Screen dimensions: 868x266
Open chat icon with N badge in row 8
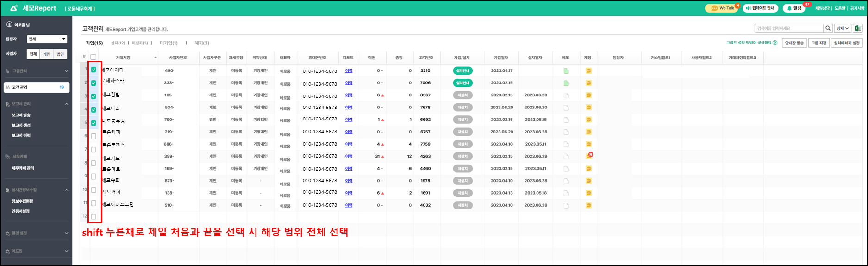point(588,157)
